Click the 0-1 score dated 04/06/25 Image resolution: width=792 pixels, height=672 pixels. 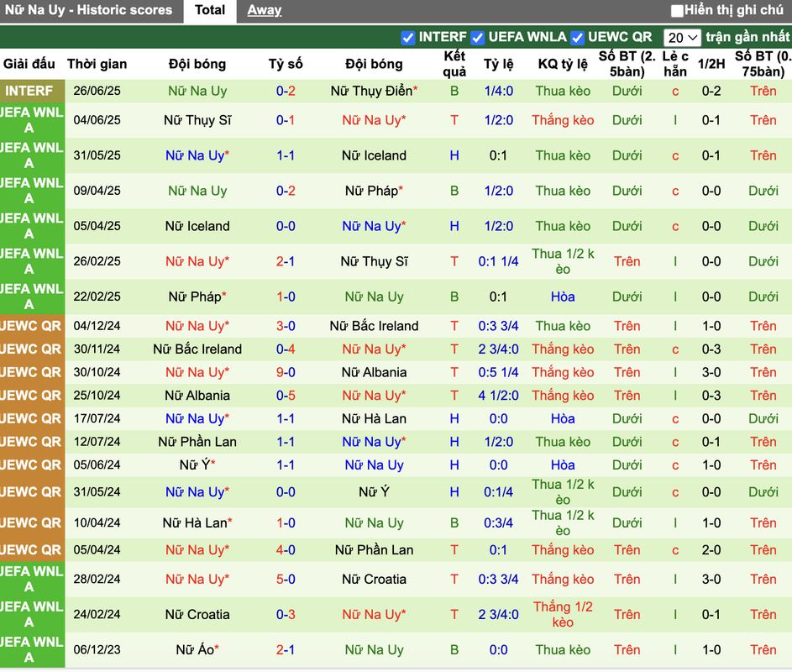tap(286, 120)
